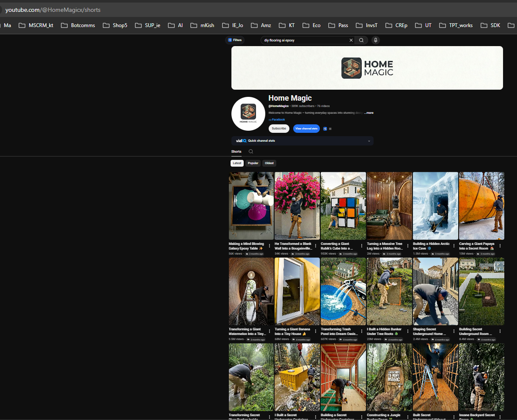The width and height of the screenshot is (517, 420).
Task: Open options for Galaxy Epoxy Table short
Action: click(269, 246)
